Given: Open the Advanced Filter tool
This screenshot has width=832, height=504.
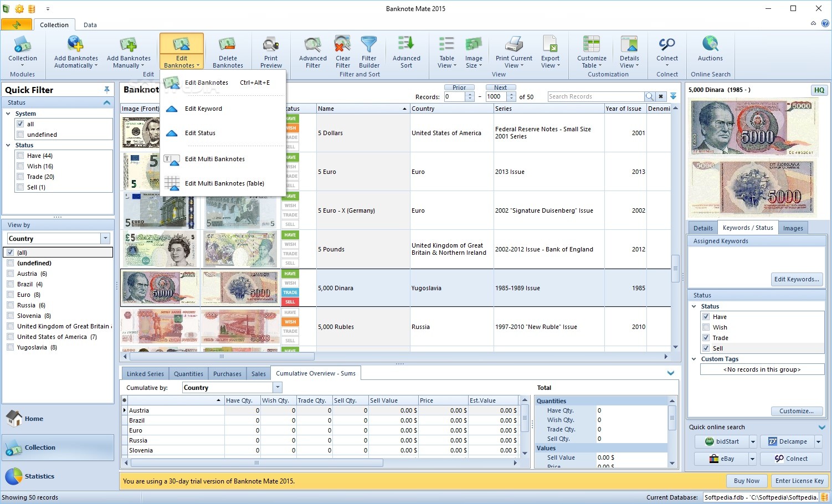Looking at the screenshot, I should coord(313,51).
